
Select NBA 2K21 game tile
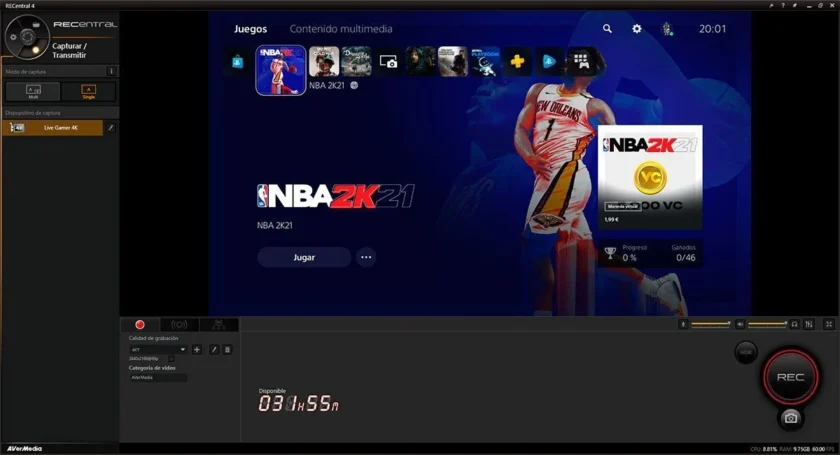pyautogui.click(x=281, y=70)
